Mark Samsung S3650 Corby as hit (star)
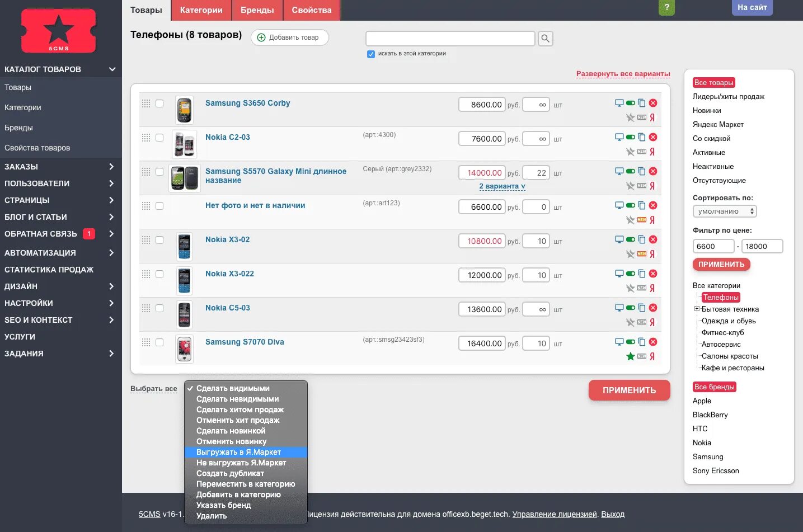 (x=630, y=117)
